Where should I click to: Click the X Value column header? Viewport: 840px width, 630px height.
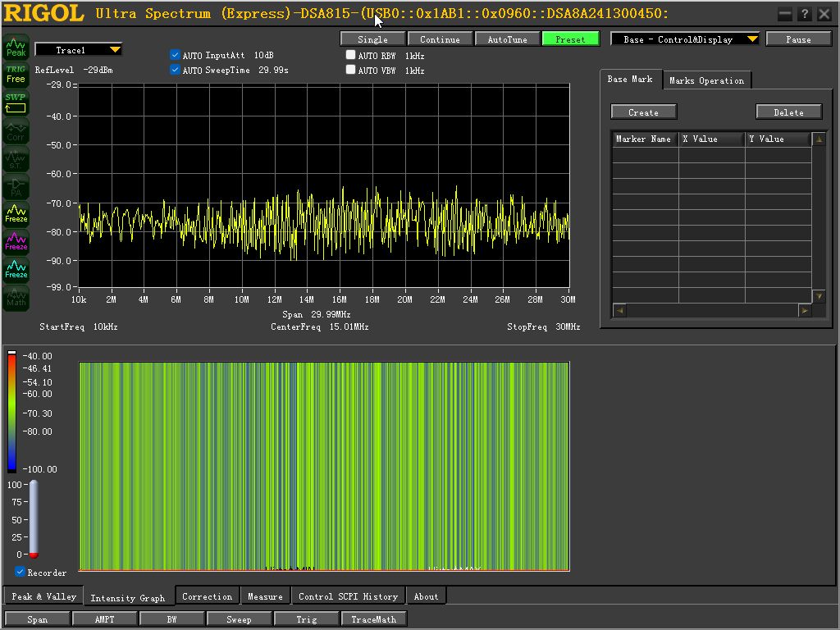pos(712,139)
